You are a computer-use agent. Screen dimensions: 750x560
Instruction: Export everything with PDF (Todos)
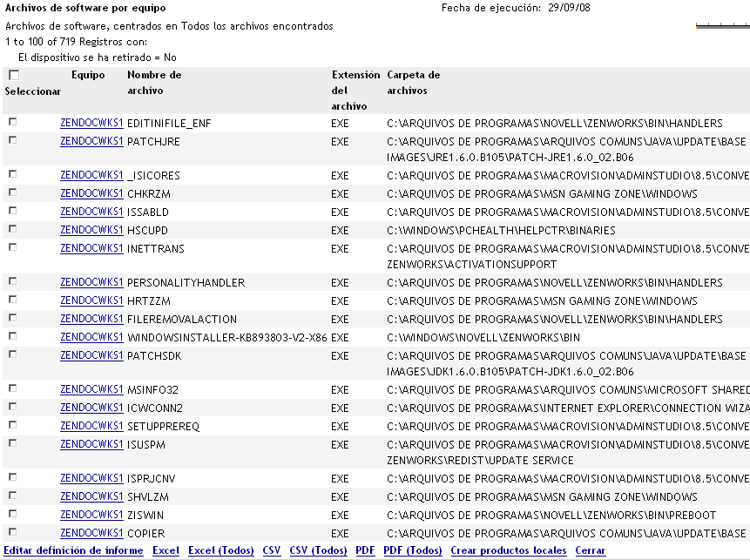click(412, 550)
